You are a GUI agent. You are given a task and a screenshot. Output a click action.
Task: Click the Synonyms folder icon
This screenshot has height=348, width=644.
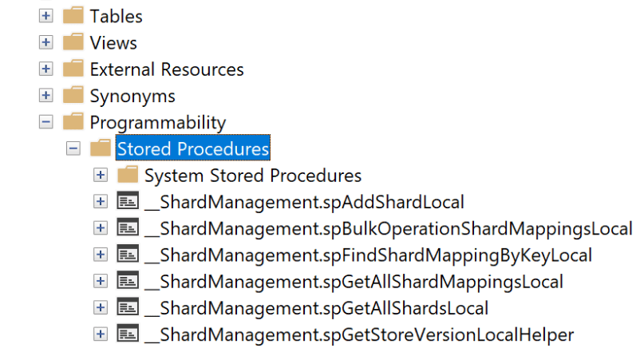tap(73, 96)
